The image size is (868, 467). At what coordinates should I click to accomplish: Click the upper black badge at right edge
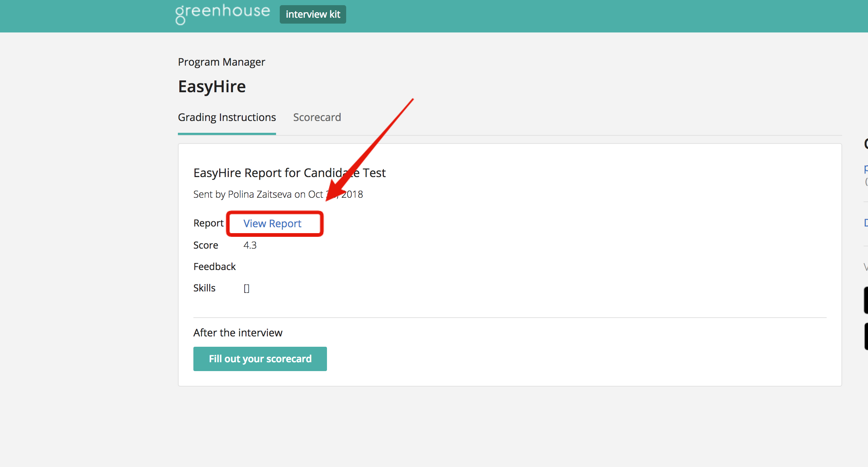pos(865,300)
